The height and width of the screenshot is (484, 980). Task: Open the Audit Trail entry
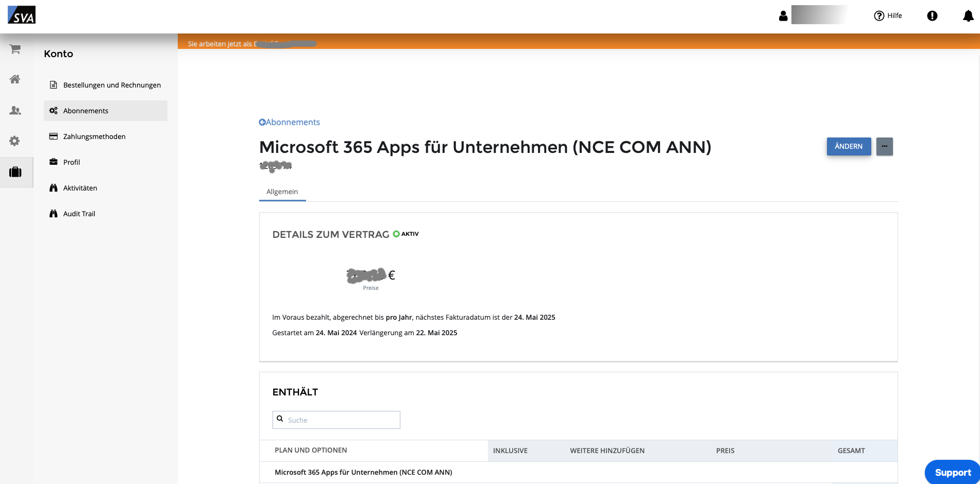point(79,214)
